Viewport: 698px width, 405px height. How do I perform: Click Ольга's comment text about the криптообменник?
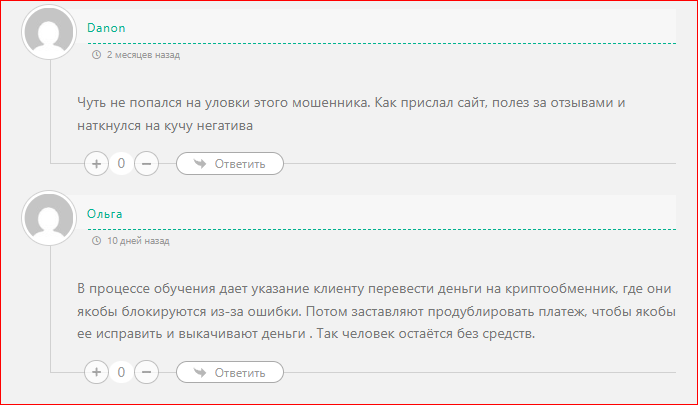tap(376, 311)
